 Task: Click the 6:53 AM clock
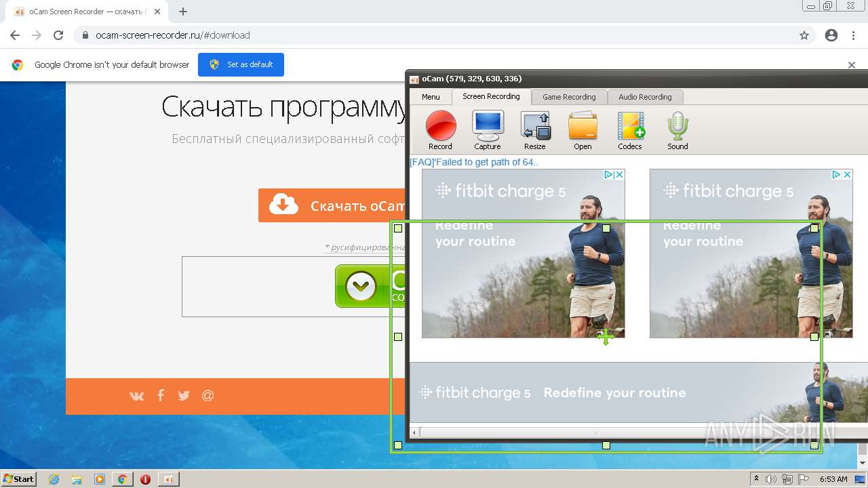click(833, 479)
